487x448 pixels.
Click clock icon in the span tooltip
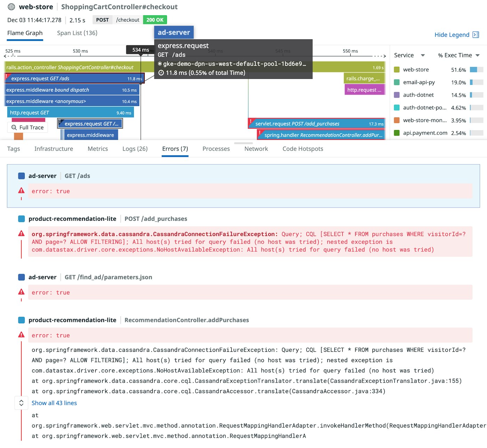tap(161, 73)
